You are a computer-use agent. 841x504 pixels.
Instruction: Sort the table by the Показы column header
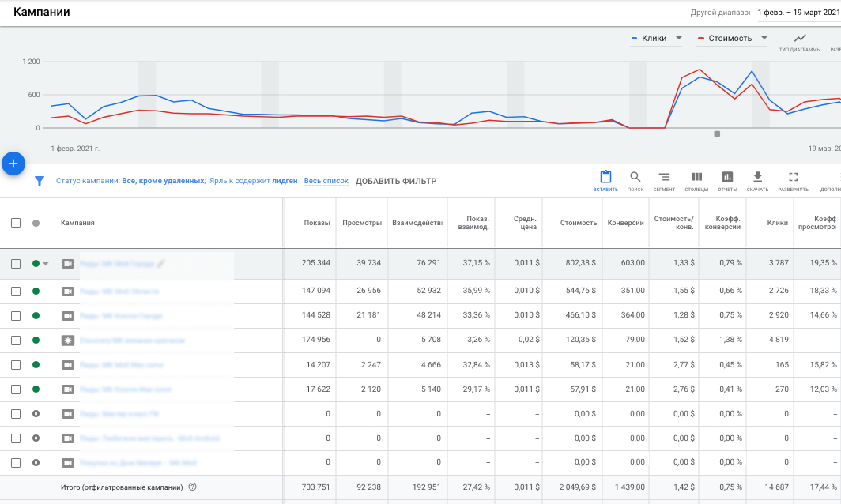coord(317,223)
